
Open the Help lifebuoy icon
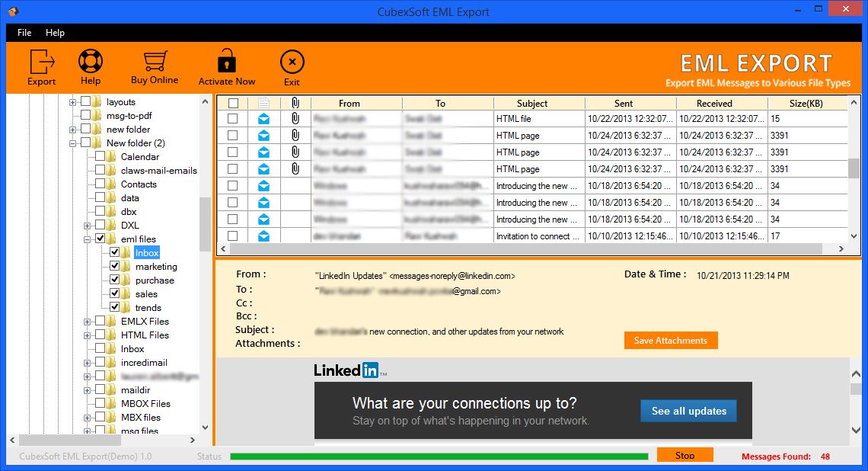click(91, 61)
